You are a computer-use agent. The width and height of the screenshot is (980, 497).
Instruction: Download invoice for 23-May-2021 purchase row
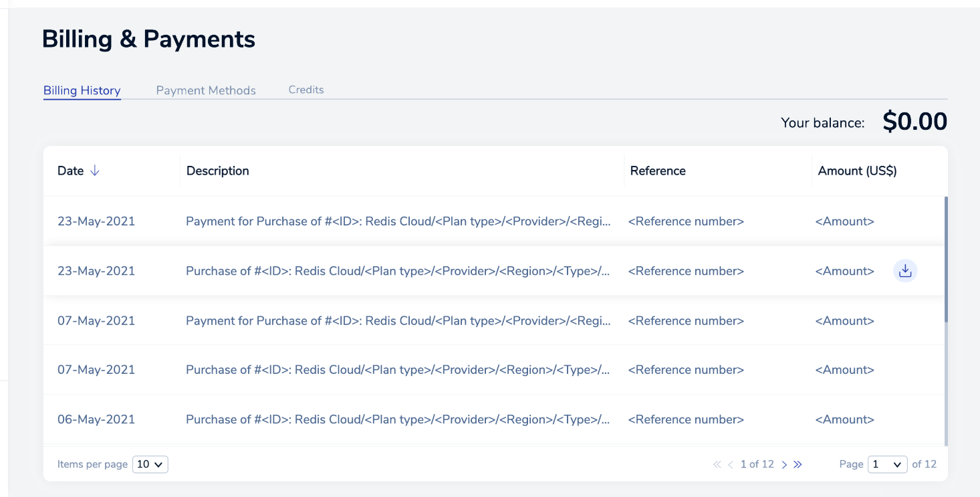(905, 271)
